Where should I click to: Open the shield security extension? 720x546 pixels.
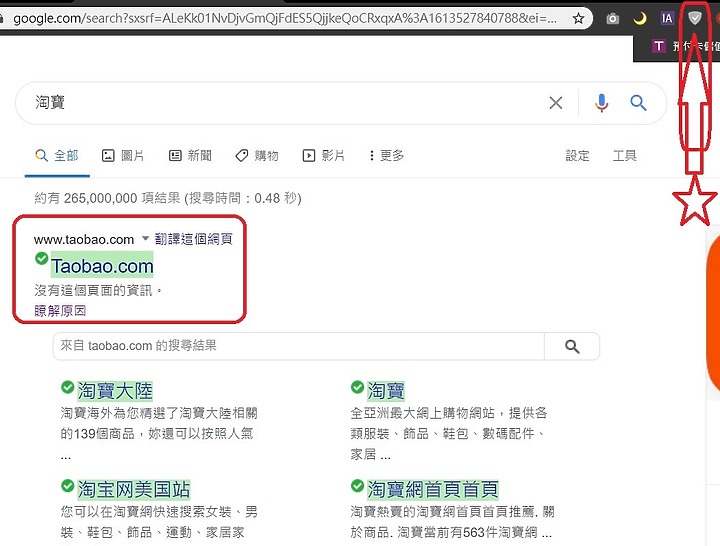pyautogui.click(x=695, y=18)
